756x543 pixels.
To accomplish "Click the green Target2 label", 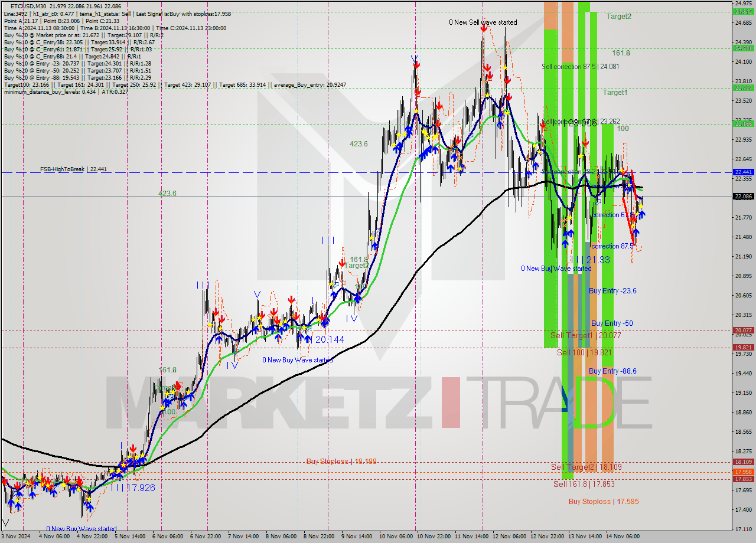I will 618,17.
